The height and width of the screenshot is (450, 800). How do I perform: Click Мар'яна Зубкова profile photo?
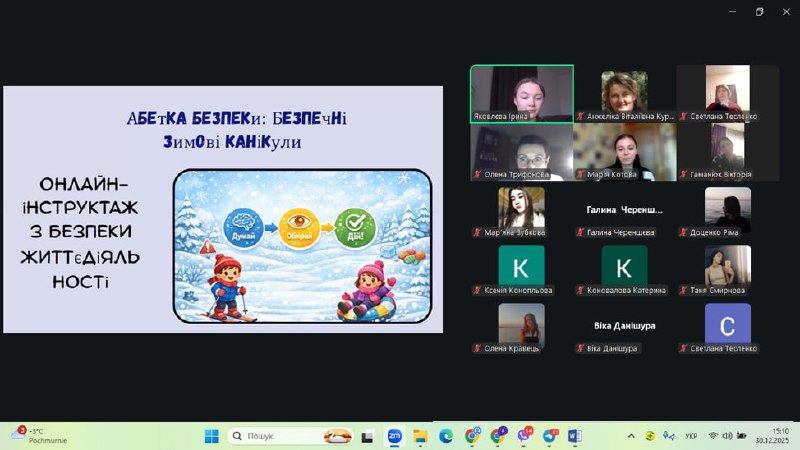point(521,207)
